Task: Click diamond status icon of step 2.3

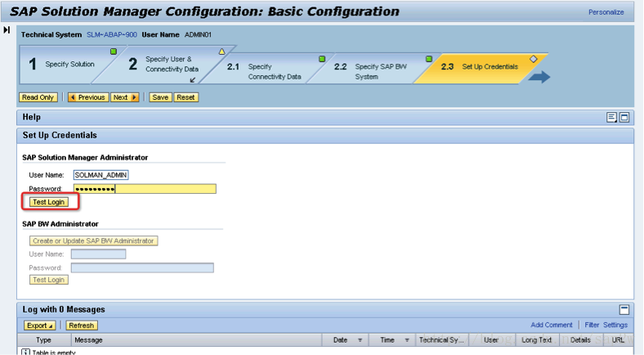Action: (x=533, y=59)
